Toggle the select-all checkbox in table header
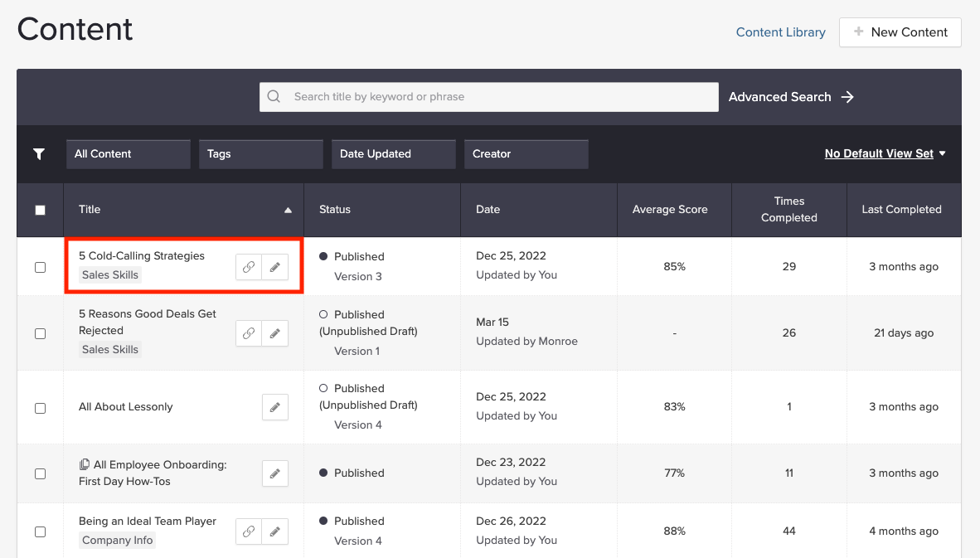 40,210
